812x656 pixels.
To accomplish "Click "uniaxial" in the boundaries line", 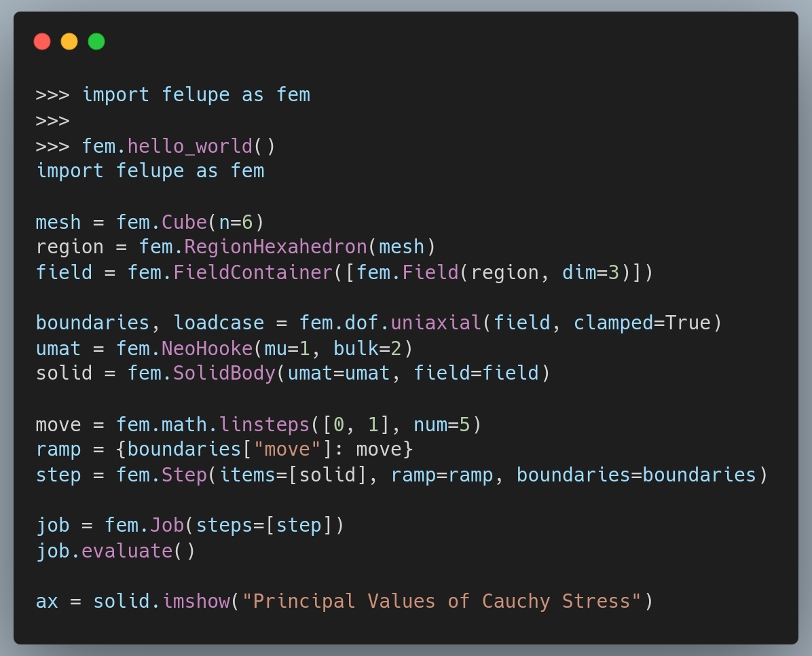I will click(x=436, y=323).
